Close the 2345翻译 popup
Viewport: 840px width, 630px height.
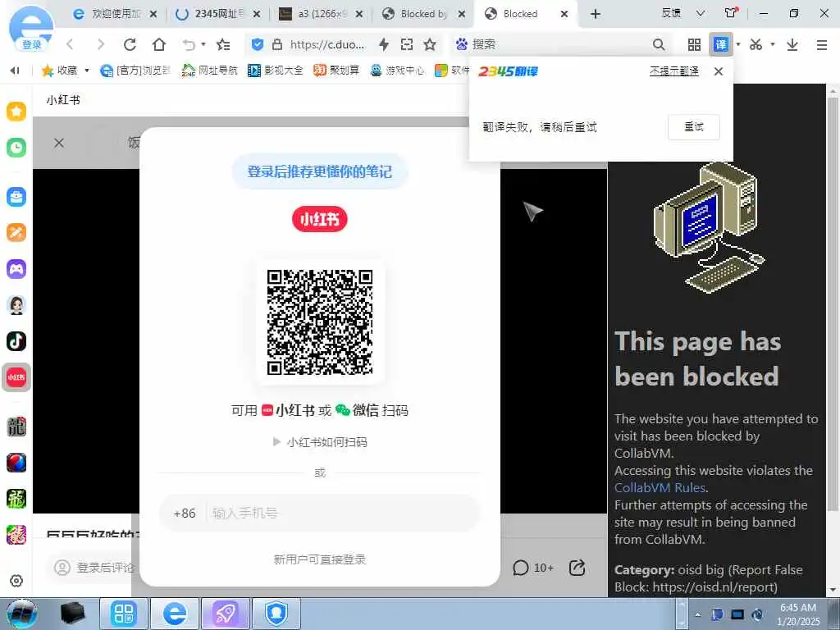pos(719,71)
